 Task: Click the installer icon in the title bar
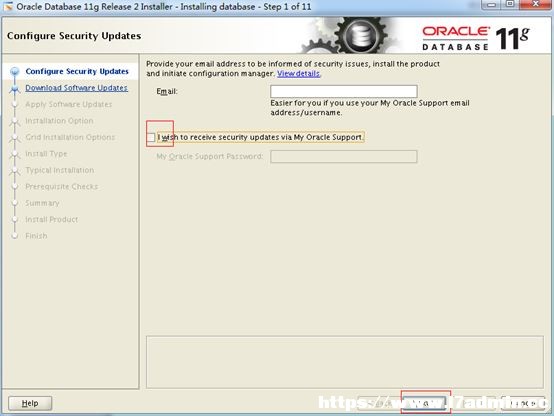coord(7,6)
